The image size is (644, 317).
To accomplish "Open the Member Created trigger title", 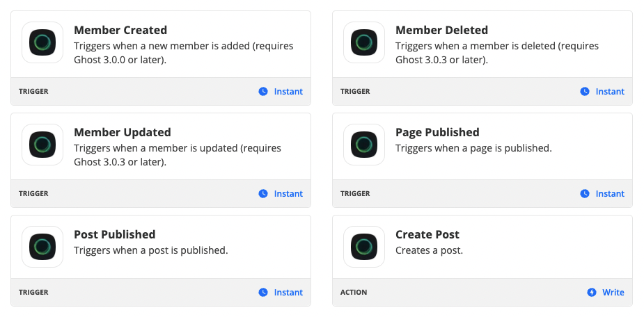I will pyautogui.click(x=120, y=30).
